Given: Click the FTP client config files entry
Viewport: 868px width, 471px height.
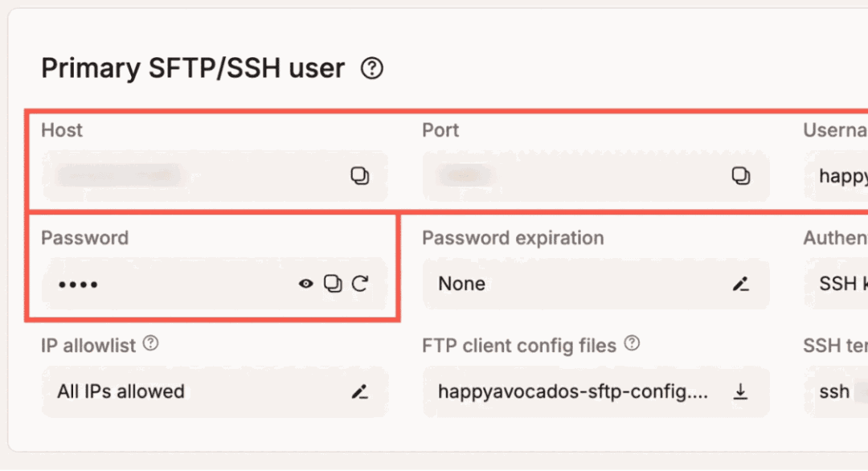Looking at the screenshot, I should tap(573, 391).
